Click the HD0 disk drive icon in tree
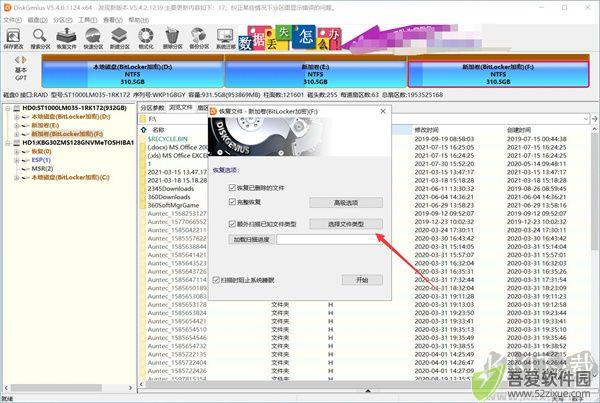This screenshot has height=403, width=600. [17, 108]
